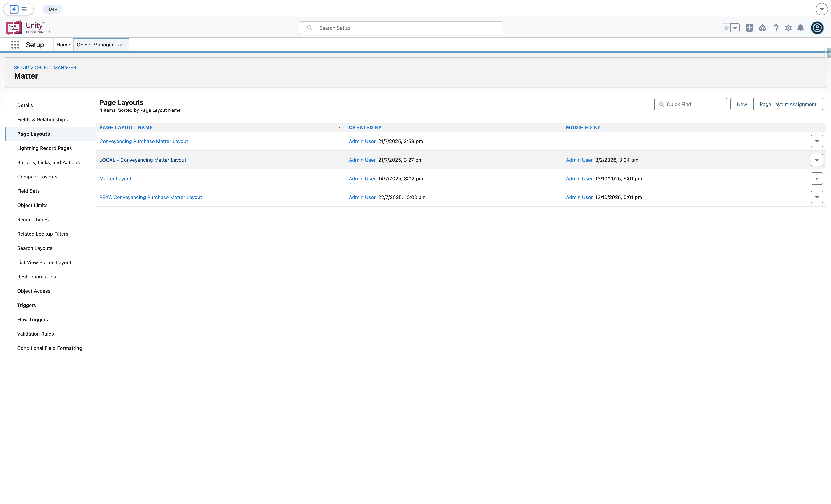Expand actions for LOCAL - Conveyancing Matter Layout
Viewport: 831px width, 504px height.
click(x=817, y=160)
